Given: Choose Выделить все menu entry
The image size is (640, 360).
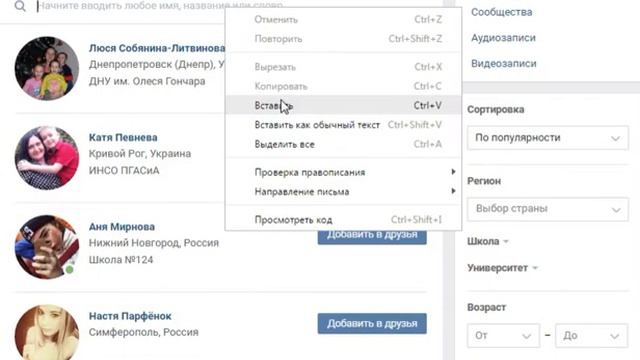Looking at the screenshot, I should [x=343, y=144].
